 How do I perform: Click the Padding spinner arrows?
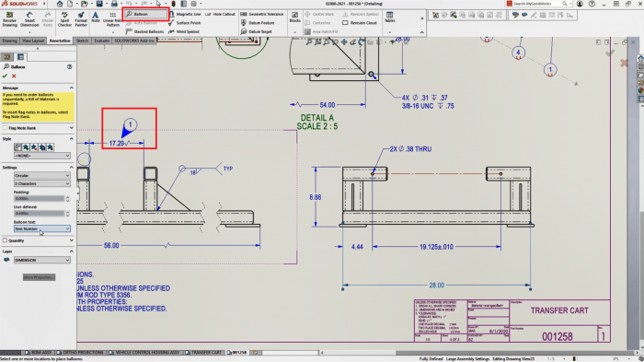68,199
